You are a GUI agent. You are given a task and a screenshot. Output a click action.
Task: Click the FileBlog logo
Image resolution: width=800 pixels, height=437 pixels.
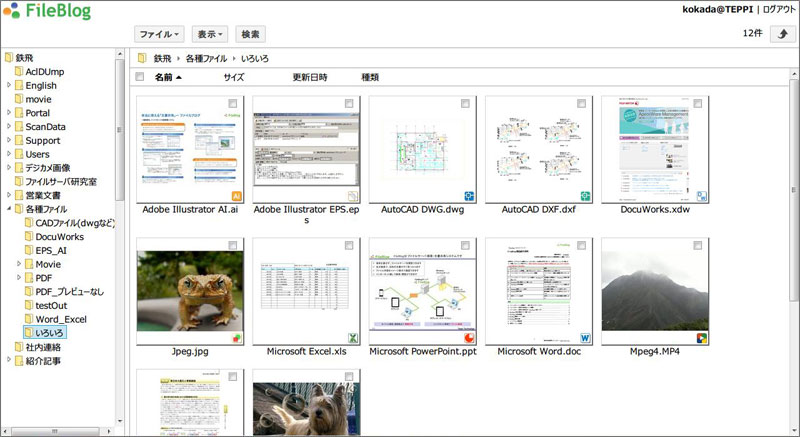[x=47, y=11]
